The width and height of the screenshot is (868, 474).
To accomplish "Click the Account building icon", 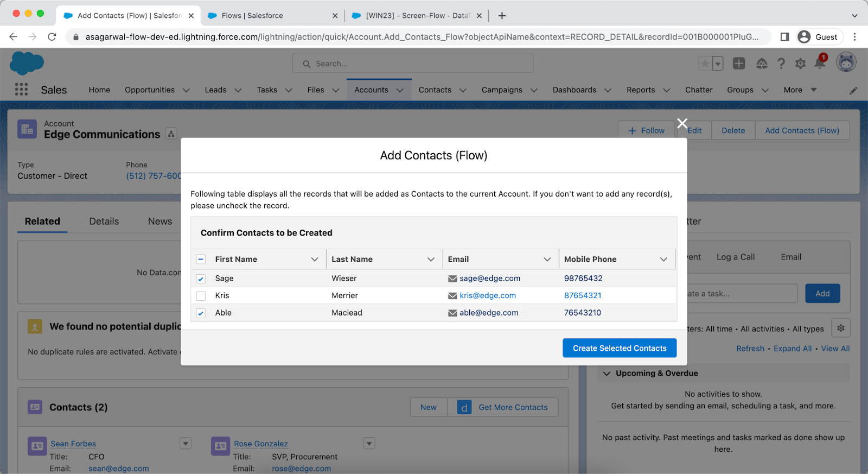I will pos(27,129).
